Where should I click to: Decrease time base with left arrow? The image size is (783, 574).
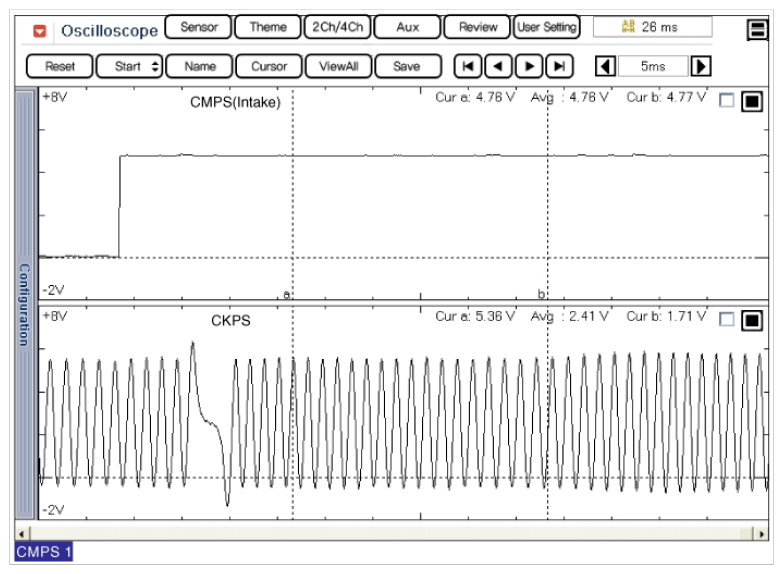(x=605, y=67)
